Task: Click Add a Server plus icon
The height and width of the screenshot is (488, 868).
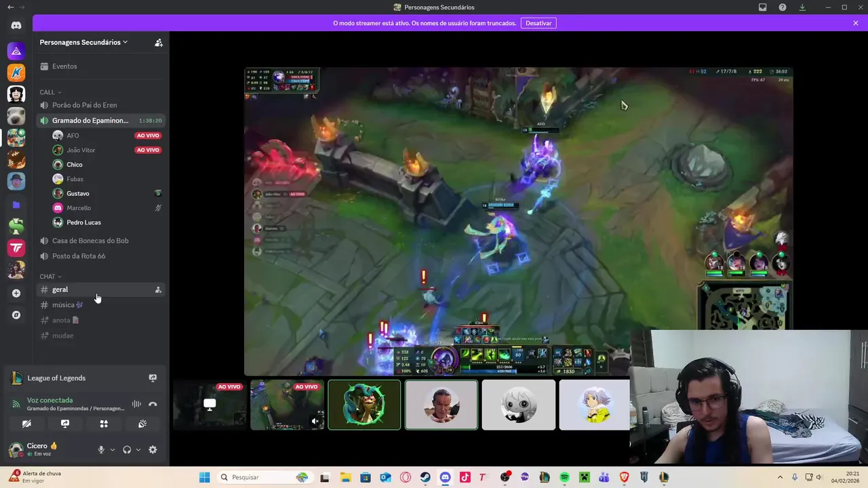Action: pyautogui.click(x=16, y=293)
